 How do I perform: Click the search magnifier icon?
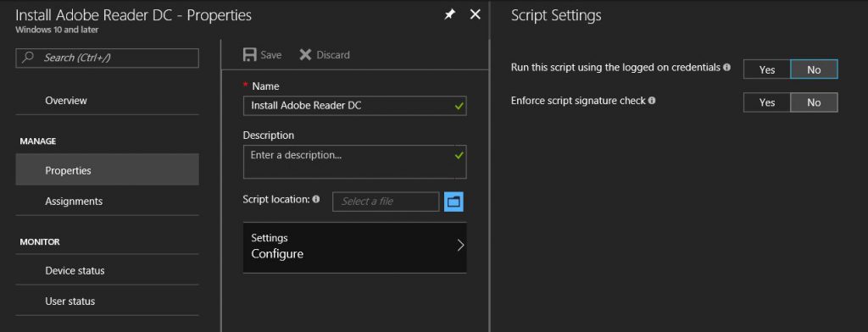pos(28,58)
